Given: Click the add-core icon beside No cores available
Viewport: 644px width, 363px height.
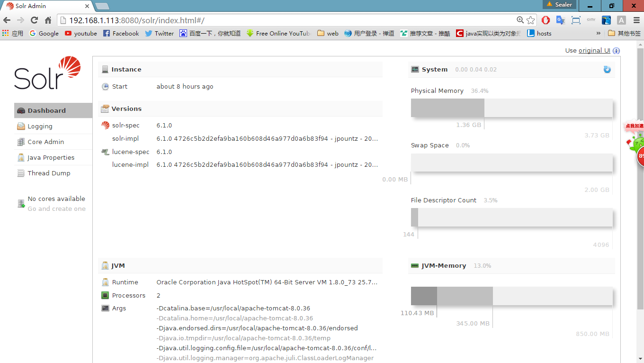Looking at the screenshot, I should 21,203.
